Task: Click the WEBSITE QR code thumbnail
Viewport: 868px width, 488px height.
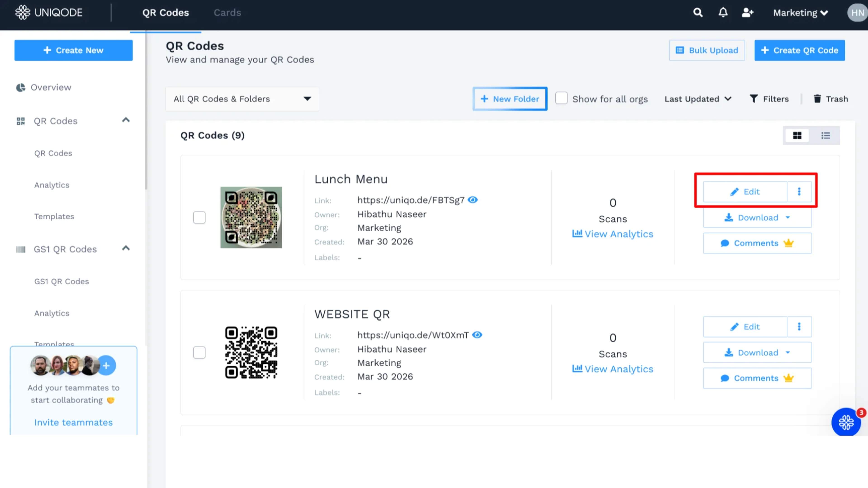Action: tap(251, 353)
